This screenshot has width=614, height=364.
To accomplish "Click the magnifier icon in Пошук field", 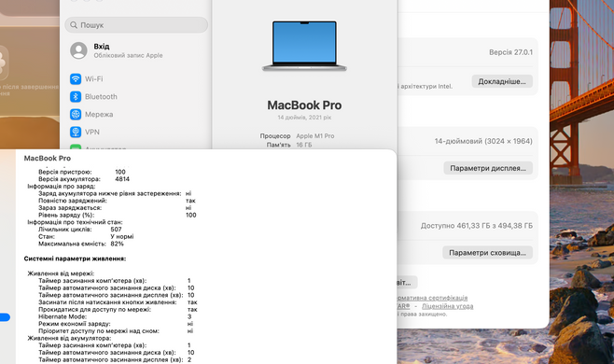I will (74, 25).
